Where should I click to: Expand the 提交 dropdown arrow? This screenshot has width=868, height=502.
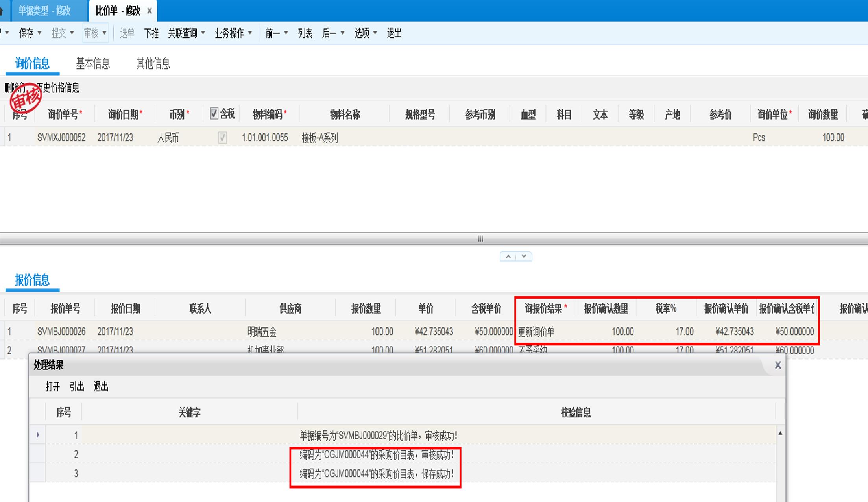tap(72, 33)
